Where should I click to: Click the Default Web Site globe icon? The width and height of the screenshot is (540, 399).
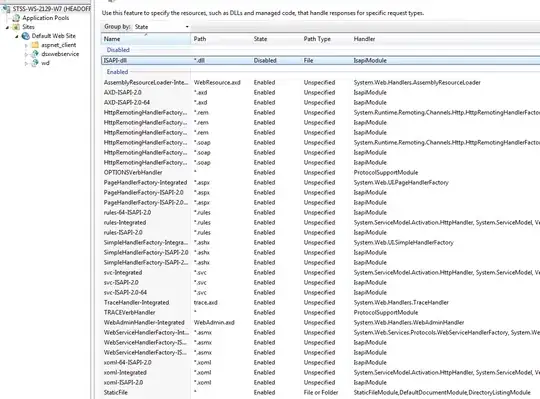(x=25, y=36)
